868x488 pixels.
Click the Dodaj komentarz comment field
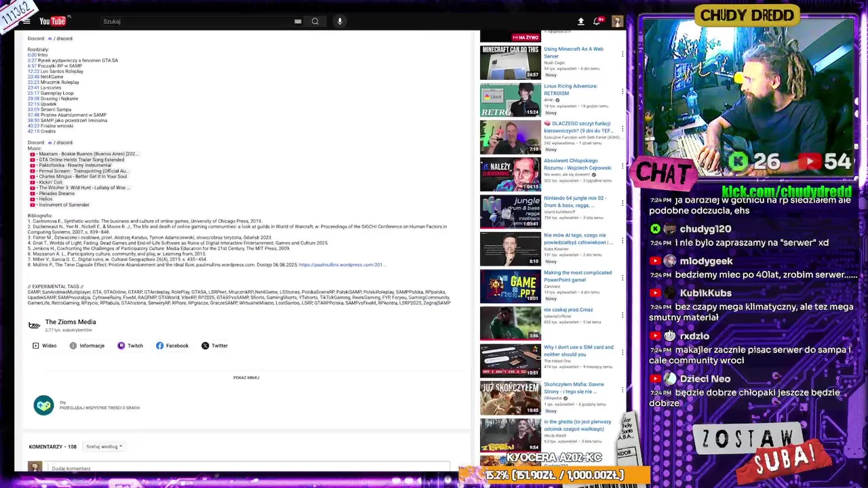pos(248,468)
